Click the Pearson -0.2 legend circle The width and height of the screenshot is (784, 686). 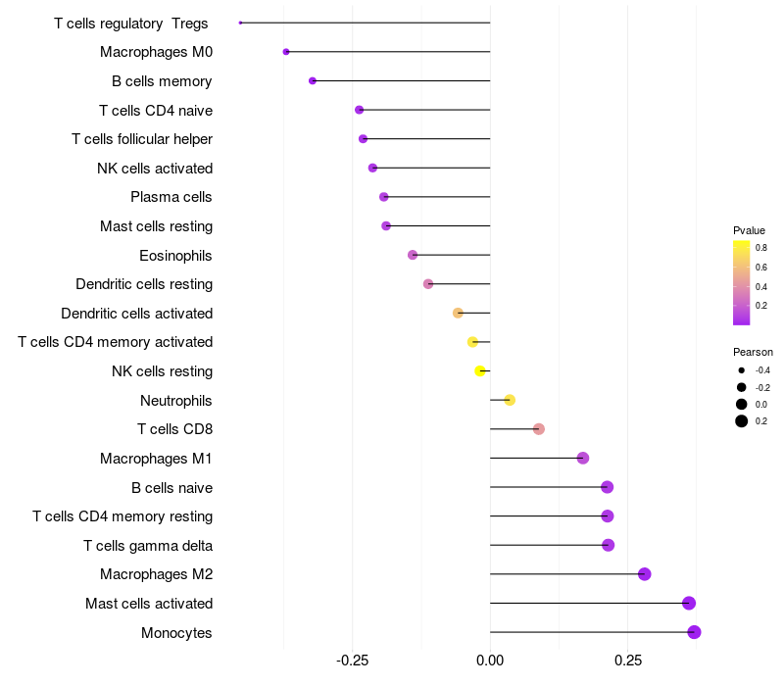(742, 387)
